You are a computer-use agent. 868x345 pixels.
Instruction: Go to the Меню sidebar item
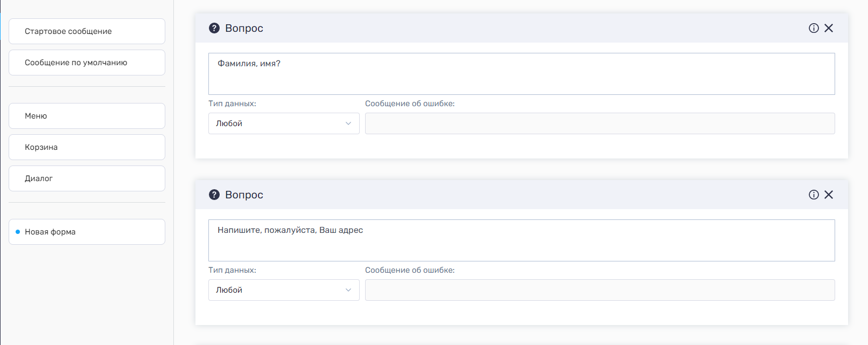coord(87,116)
